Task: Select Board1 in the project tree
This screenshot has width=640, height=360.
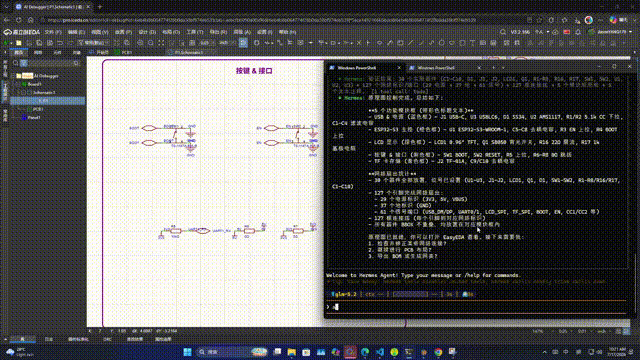Action: pos(34,84)
